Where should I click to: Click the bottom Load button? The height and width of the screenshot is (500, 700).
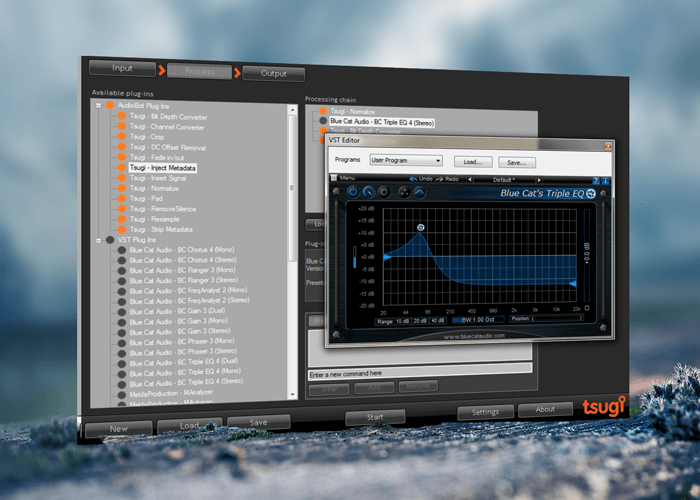[189, 425]
